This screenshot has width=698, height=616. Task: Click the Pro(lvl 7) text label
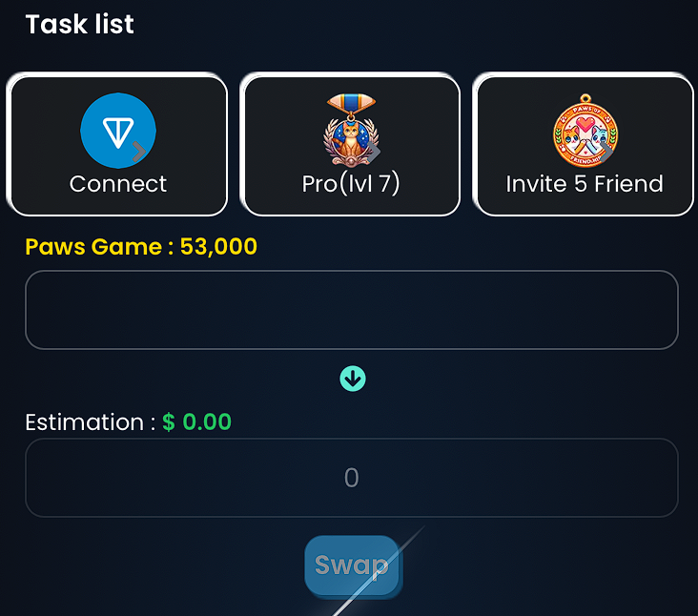point(351,184)
